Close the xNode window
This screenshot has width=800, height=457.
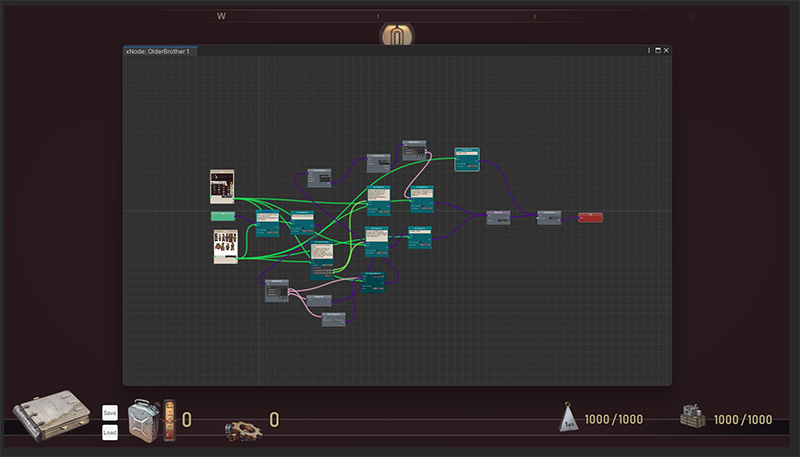coord(666,50)
